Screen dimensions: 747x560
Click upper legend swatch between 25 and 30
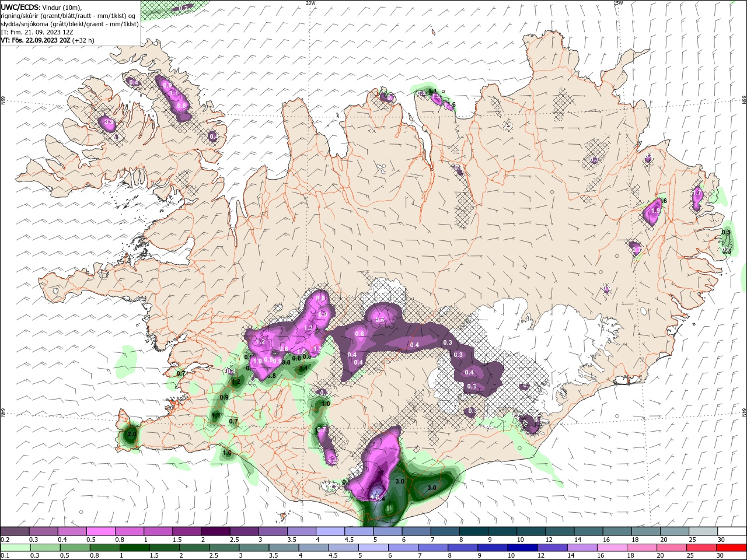tap(704, 531)
